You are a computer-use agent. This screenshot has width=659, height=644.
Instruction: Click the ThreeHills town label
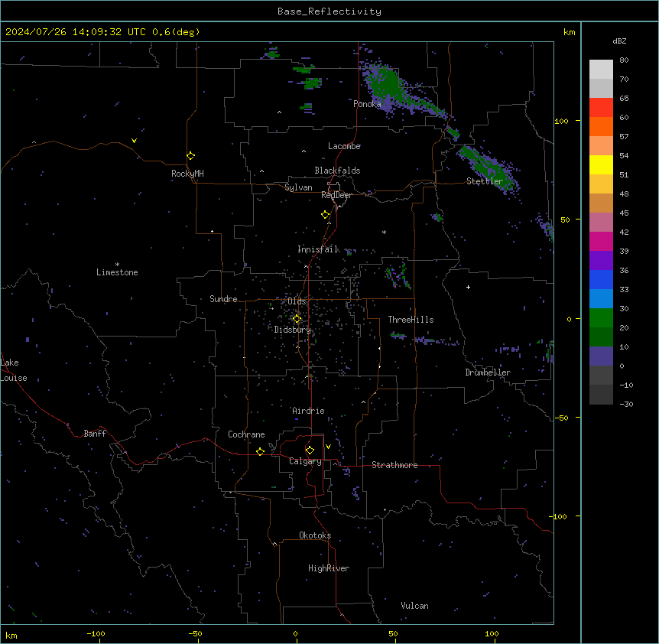pos(411,320)
